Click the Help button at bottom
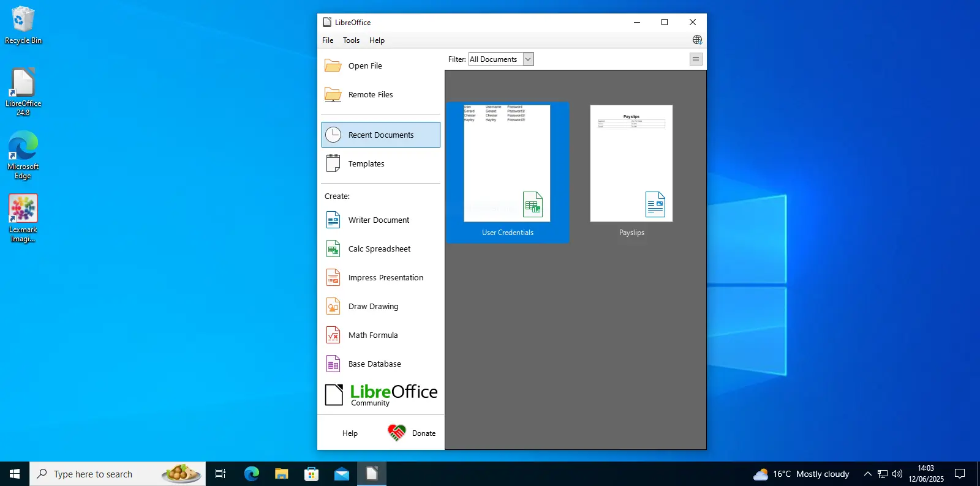The width and height of the screenshot is (980, 486). pos(350,433)
